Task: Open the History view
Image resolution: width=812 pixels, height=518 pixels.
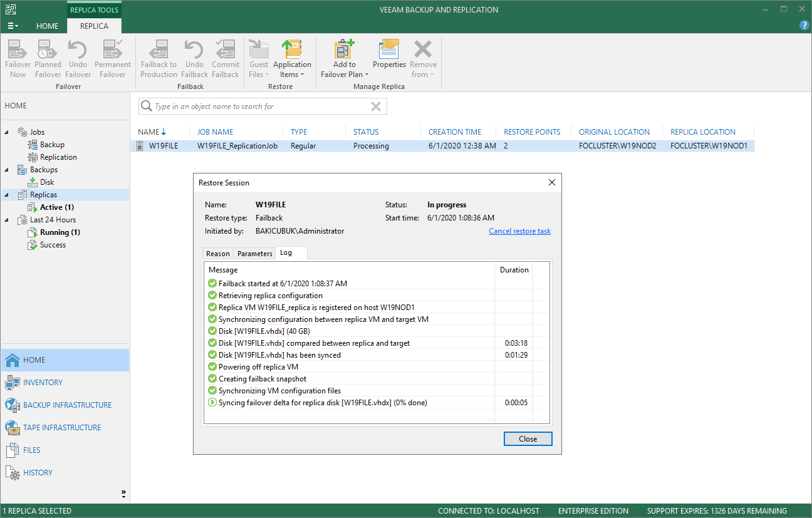Action: pos(38,473)
